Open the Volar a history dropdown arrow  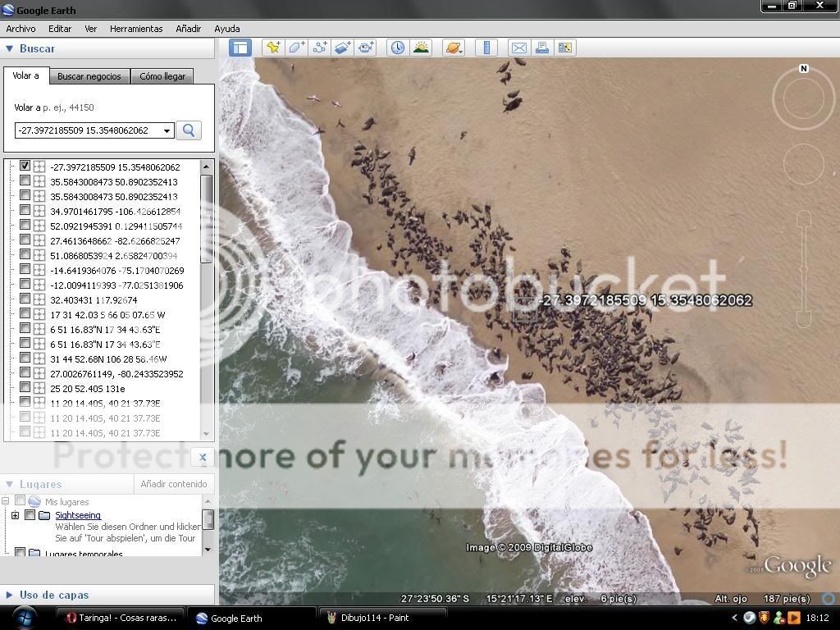tap(167, 130)
